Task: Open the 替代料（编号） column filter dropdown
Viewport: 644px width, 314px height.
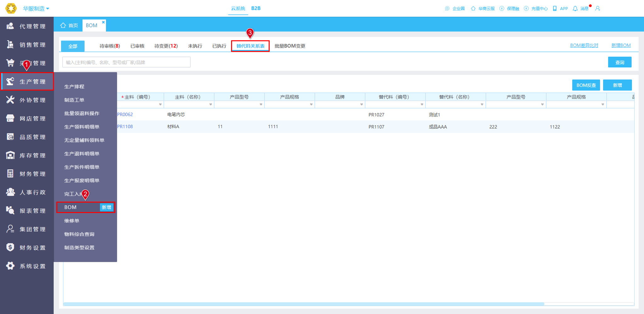Action: pyautogui.click(x=422, y=104)
